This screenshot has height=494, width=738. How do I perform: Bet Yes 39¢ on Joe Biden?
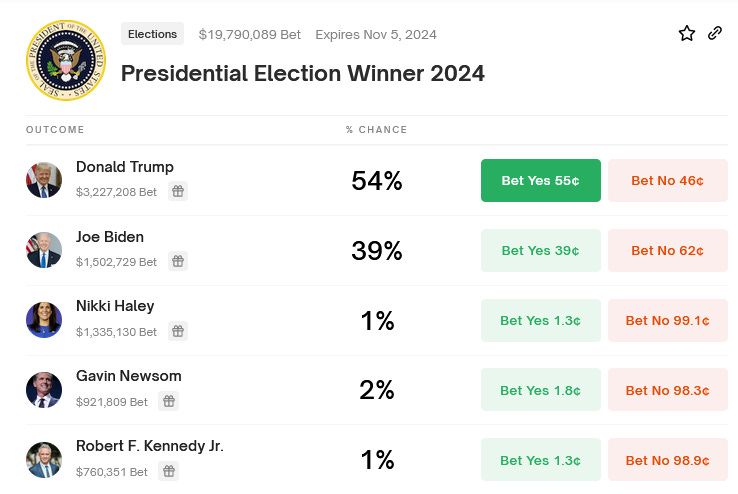pyautogui.click(x=541, y=250)
